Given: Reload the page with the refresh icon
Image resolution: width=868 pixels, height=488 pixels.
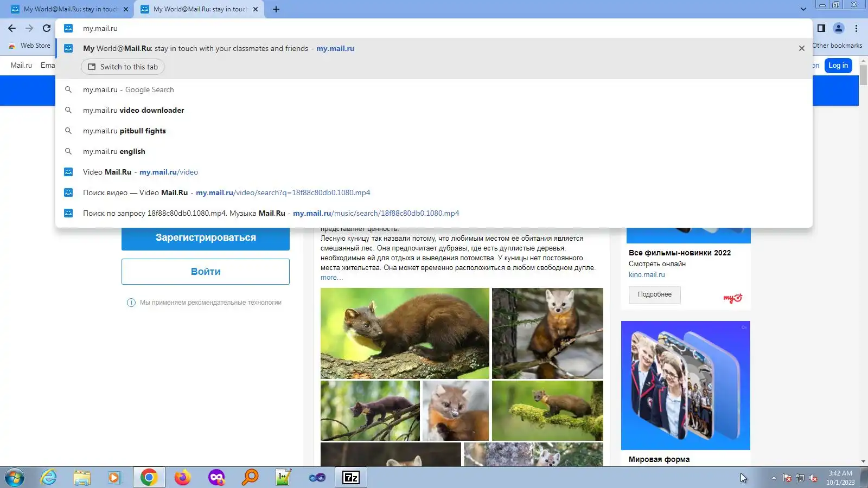Looking at the screenshot, I should (47, 28).
